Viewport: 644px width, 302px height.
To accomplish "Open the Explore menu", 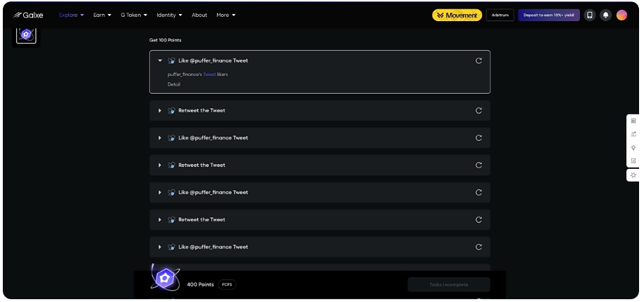I will [71, 15].
